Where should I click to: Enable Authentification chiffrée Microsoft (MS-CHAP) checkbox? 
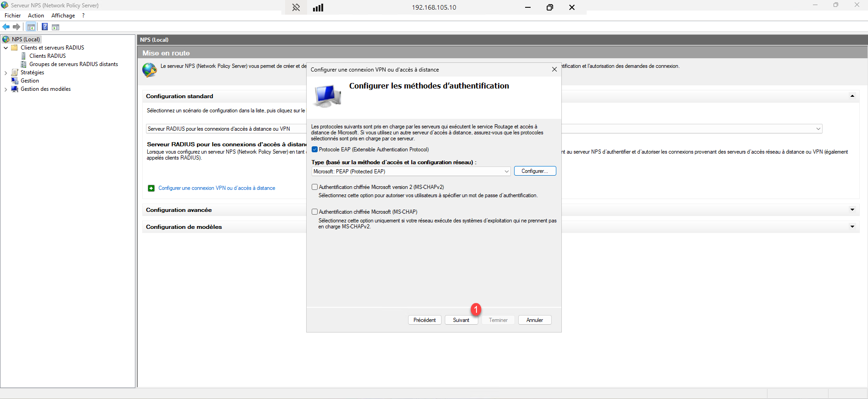coord(314,212)
